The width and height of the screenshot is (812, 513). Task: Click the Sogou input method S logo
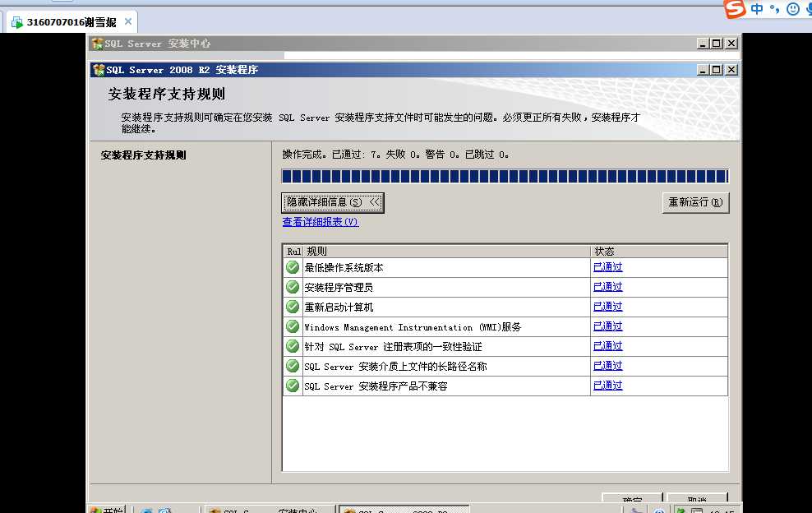(x=734, y=8)
